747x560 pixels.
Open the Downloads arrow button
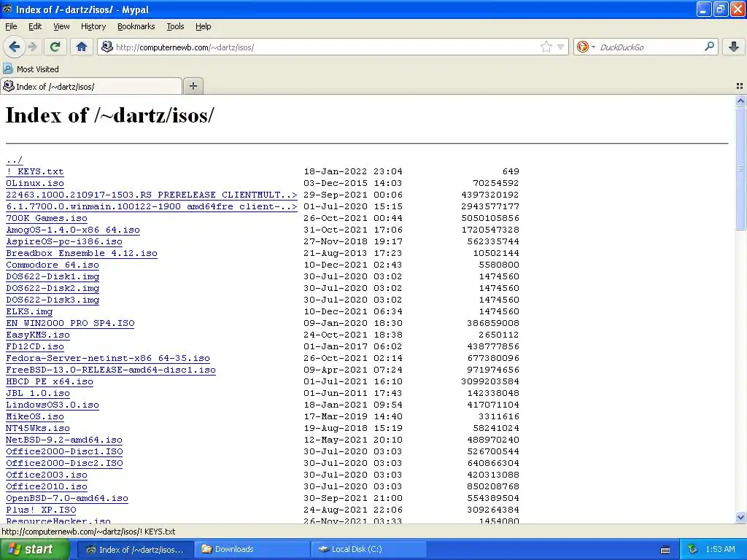734,47
